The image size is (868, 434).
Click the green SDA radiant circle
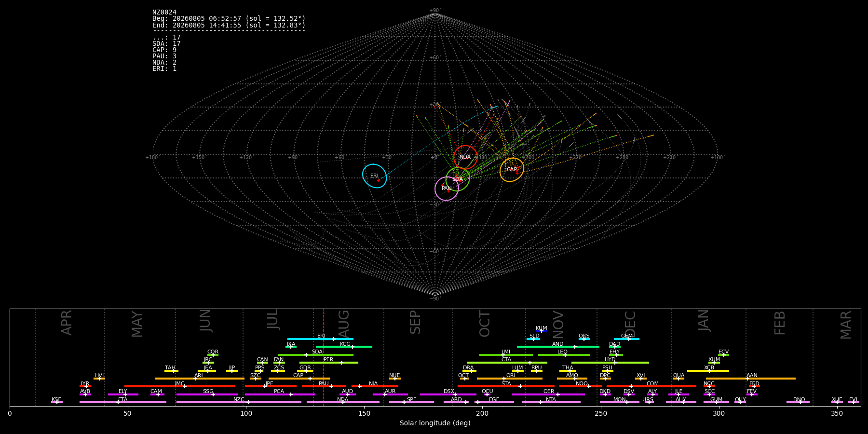tap(458, 179)
